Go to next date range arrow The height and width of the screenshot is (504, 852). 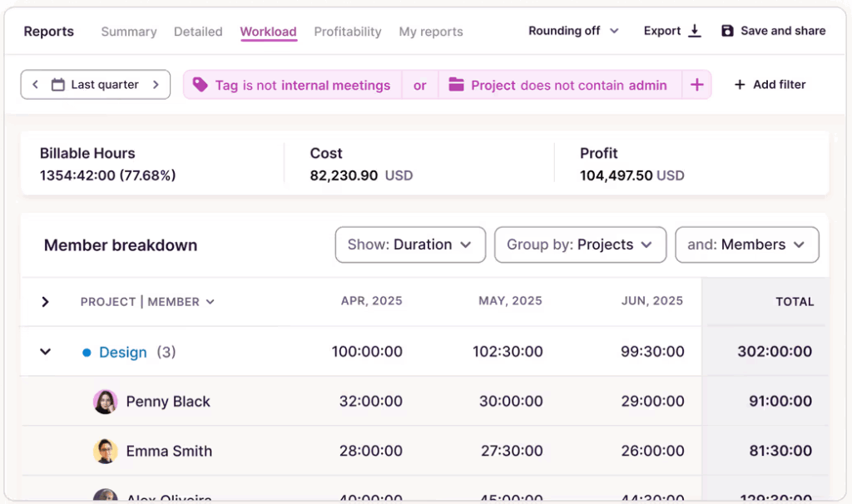point(156,85)
